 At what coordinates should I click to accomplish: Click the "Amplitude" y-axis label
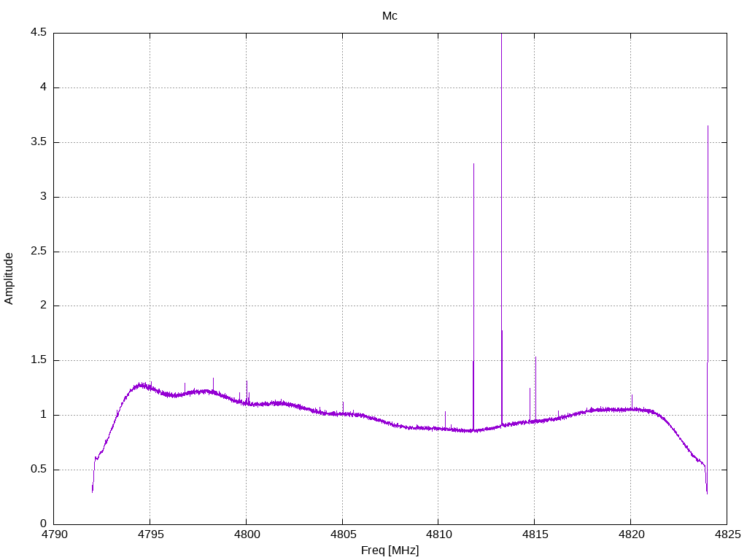click(x=9, y=279)
